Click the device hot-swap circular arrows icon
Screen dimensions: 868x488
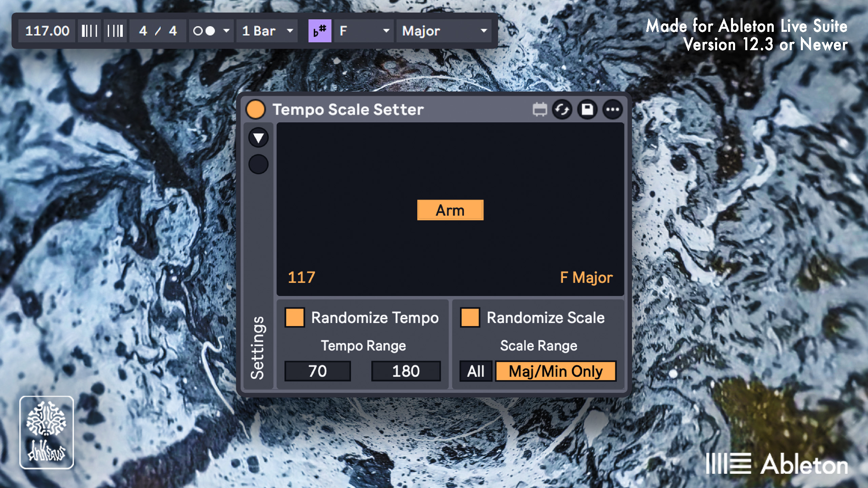point(562,109)
